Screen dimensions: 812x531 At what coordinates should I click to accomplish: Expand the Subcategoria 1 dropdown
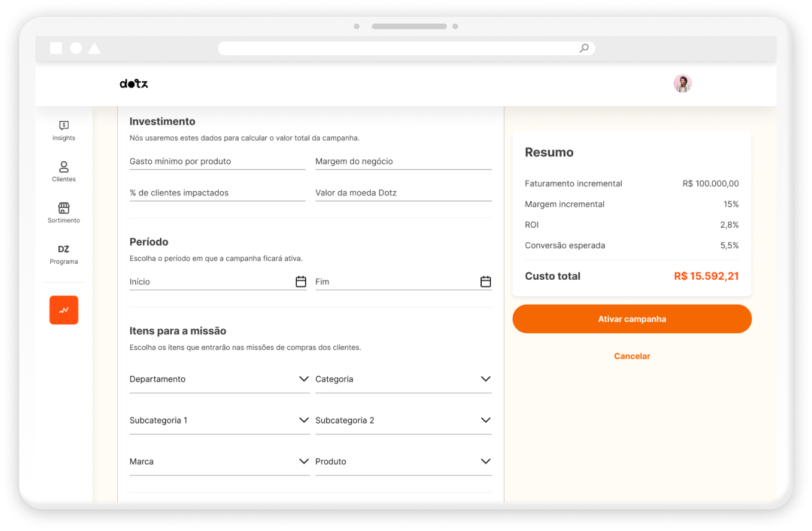[219, 421]
